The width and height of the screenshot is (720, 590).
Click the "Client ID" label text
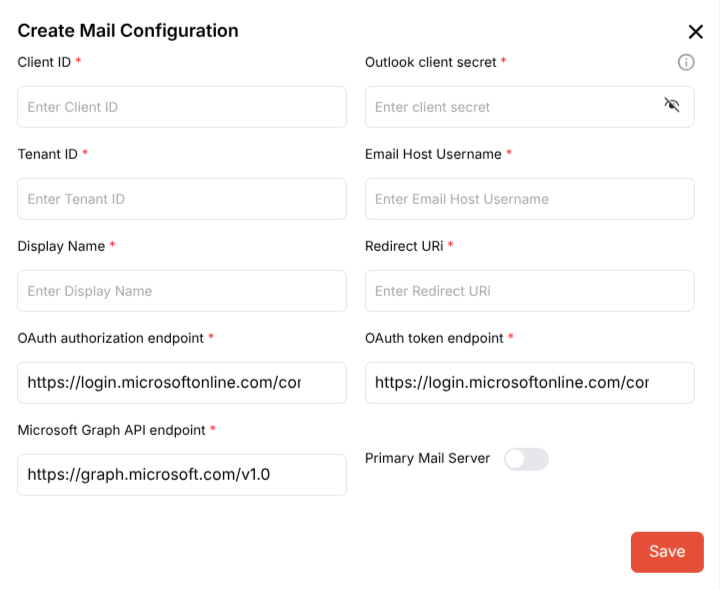(44, 62)
